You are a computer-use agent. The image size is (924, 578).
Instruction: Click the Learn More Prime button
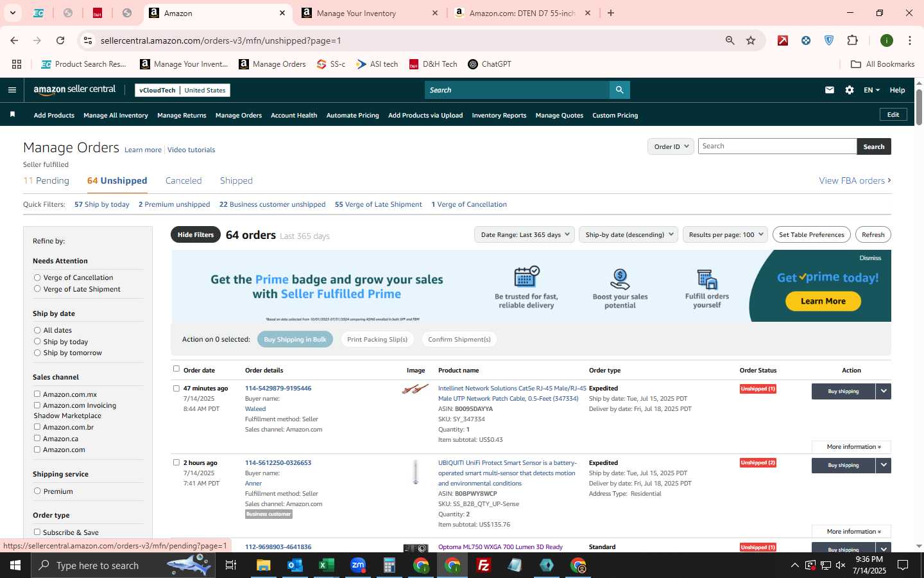coord(823,301)
